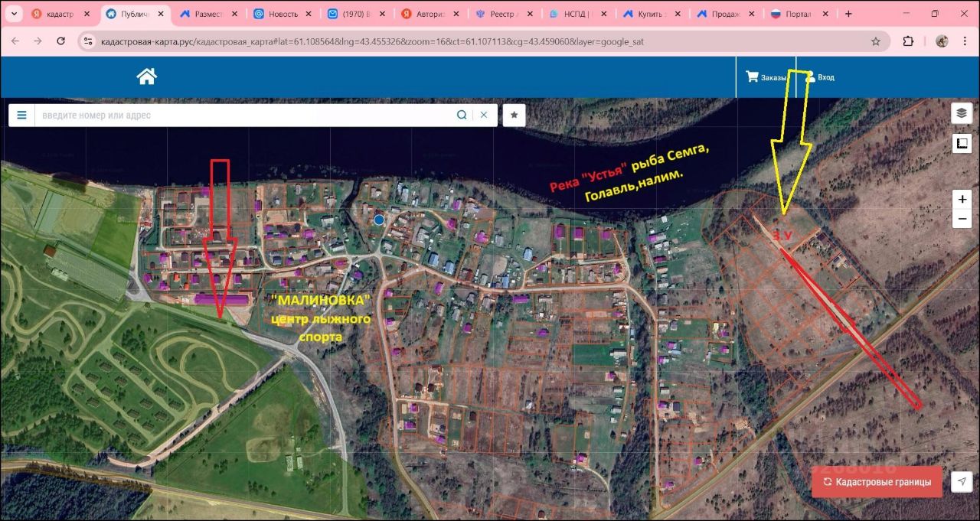The width and height of the screenshot is (980, 521).
Task: Open the map layers selector
Action: [x=962, y=113]
